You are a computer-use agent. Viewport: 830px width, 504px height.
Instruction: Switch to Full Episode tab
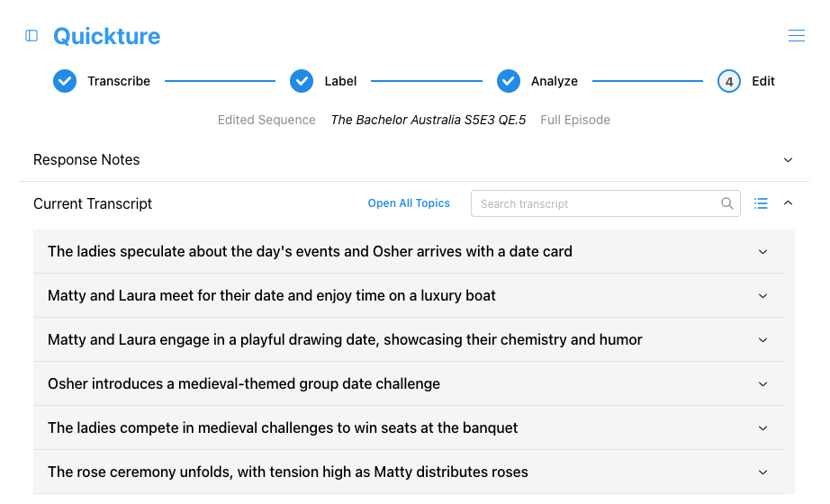click(x=575, y=121)
